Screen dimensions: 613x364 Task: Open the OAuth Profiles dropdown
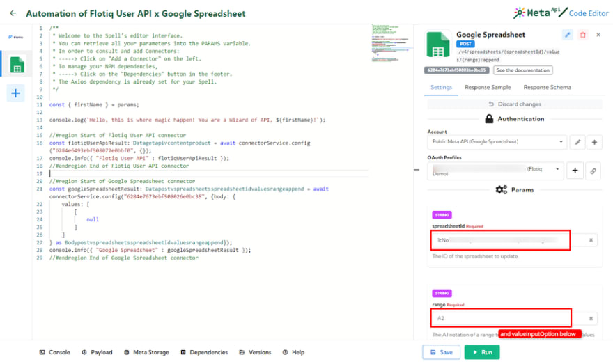pyautogui.click(x=495, y=171)
